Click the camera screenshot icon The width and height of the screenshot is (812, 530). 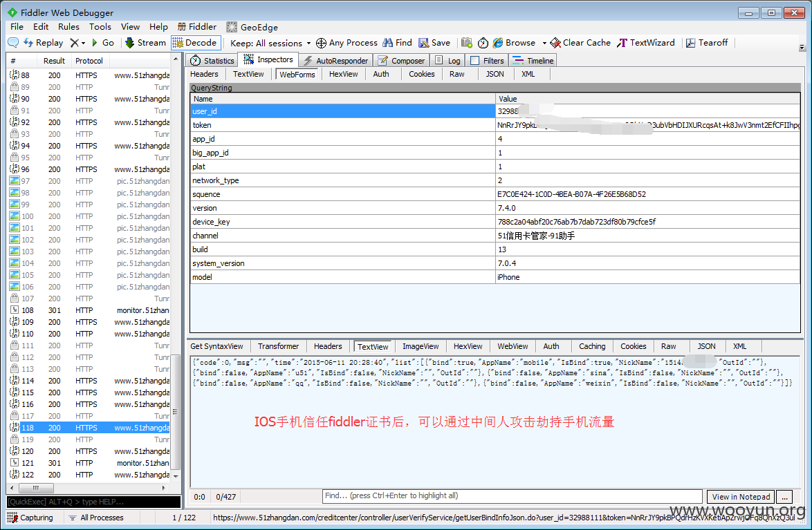467,43
